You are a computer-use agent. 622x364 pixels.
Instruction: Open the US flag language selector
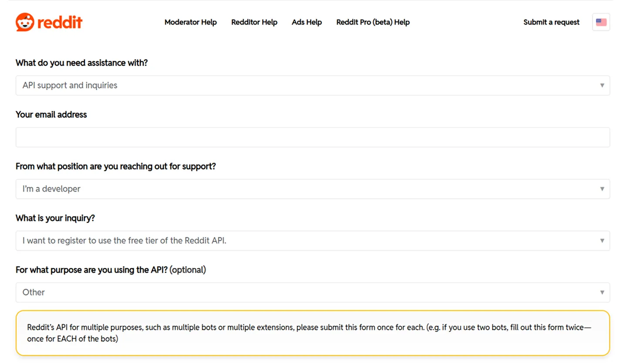pos(601,22)
